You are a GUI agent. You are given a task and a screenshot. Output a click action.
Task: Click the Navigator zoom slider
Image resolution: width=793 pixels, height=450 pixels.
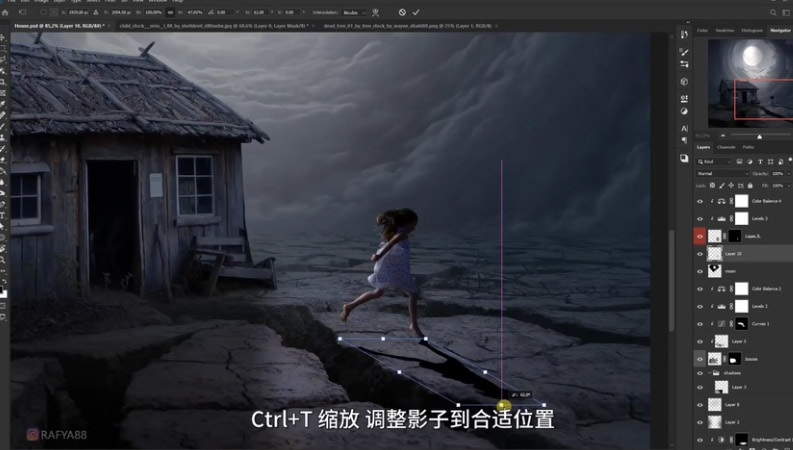pyautogui.click(x=758, y=135)
